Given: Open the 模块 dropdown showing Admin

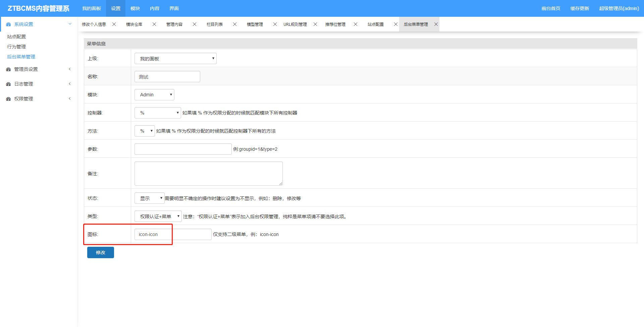Looking at the screenshot, I should point(154,95).
